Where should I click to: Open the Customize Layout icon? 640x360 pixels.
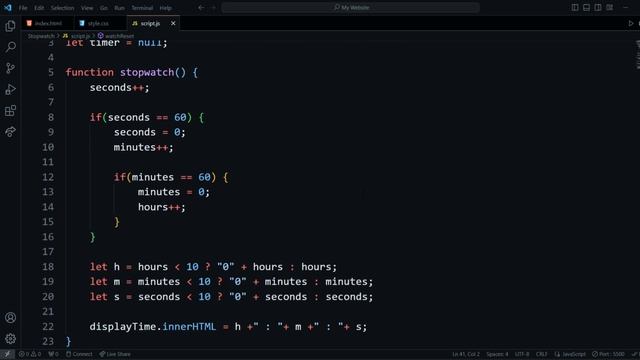pos(609,7)
